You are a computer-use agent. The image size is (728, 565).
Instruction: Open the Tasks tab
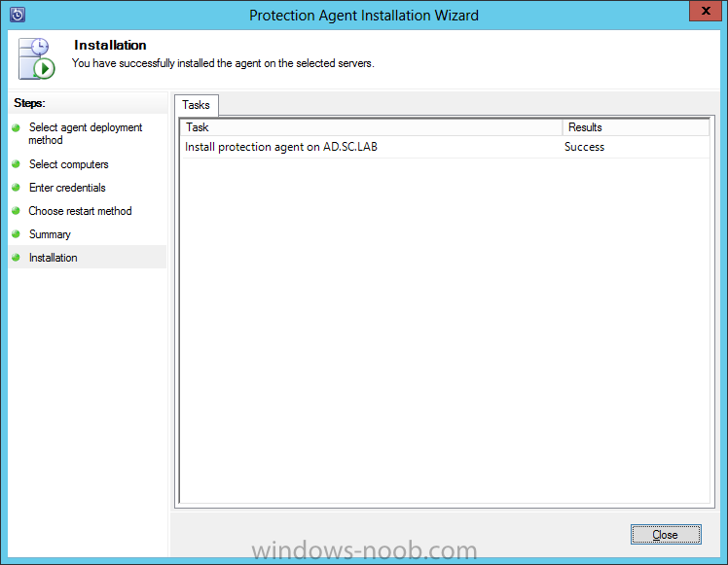pos(197,105)
